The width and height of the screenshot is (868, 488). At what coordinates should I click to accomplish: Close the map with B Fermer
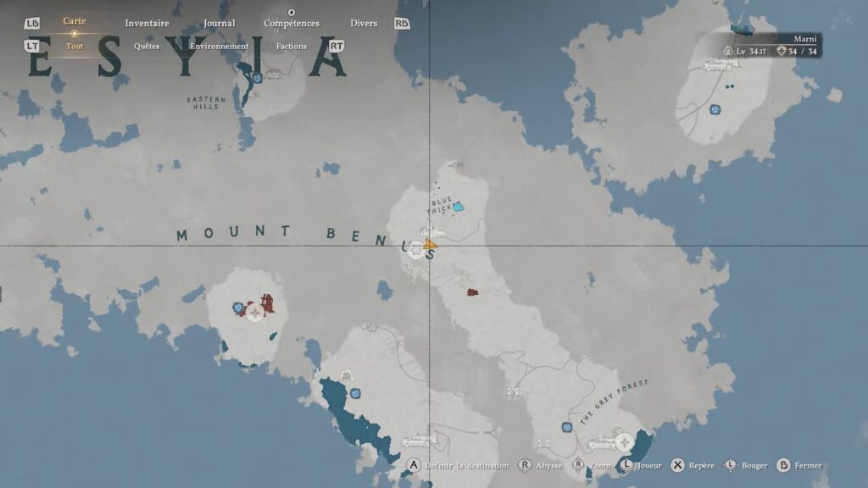pyautogui.click(x=798, y=465)
